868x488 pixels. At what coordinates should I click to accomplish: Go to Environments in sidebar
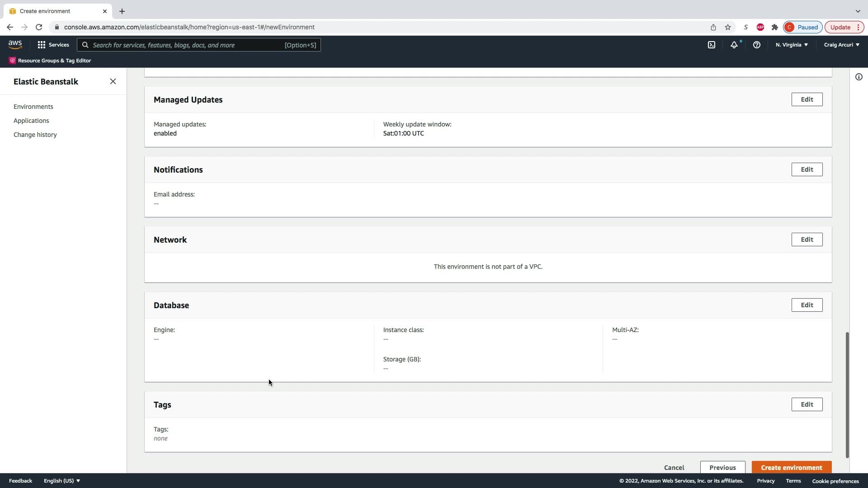[x=33, y=107]
